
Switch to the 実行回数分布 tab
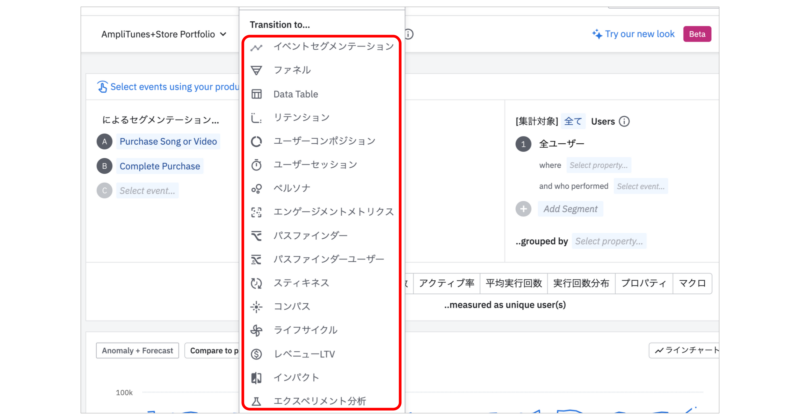581,283
